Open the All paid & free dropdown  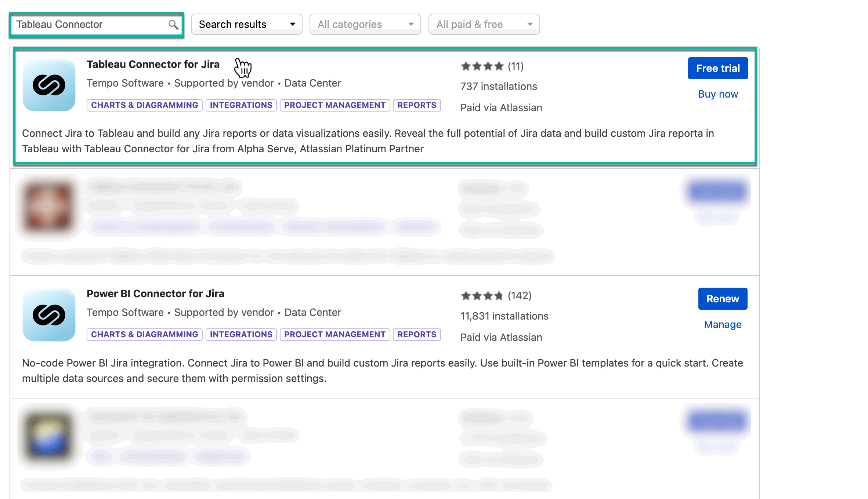pyautogui.click(x=484, y=24)
